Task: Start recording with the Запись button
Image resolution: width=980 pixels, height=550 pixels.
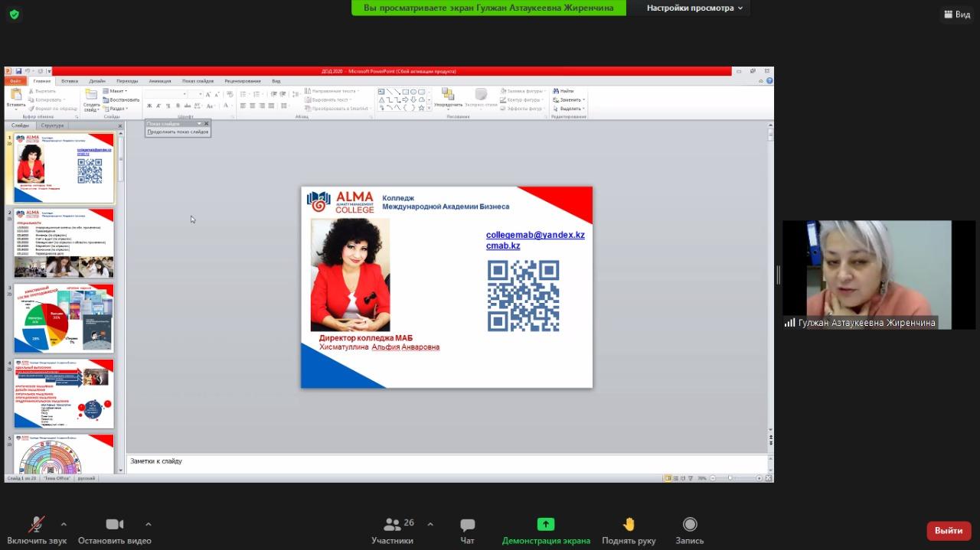Action: click(689, 525)
